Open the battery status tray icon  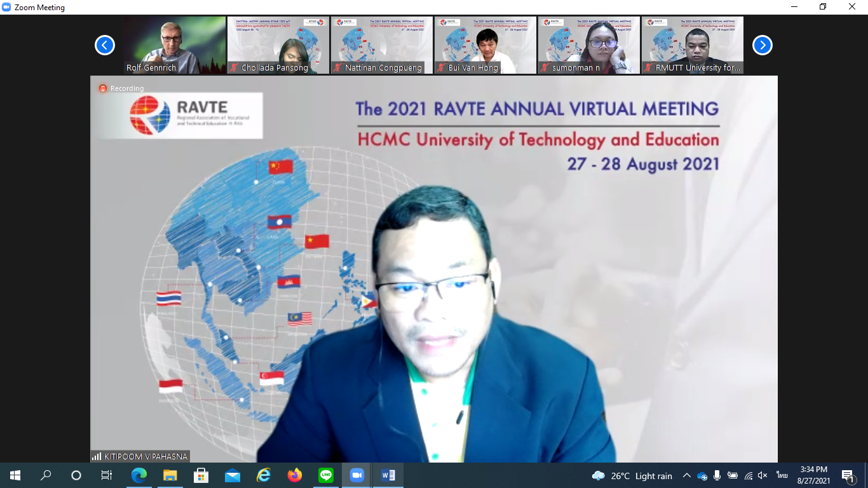click(x=733, y=475)
